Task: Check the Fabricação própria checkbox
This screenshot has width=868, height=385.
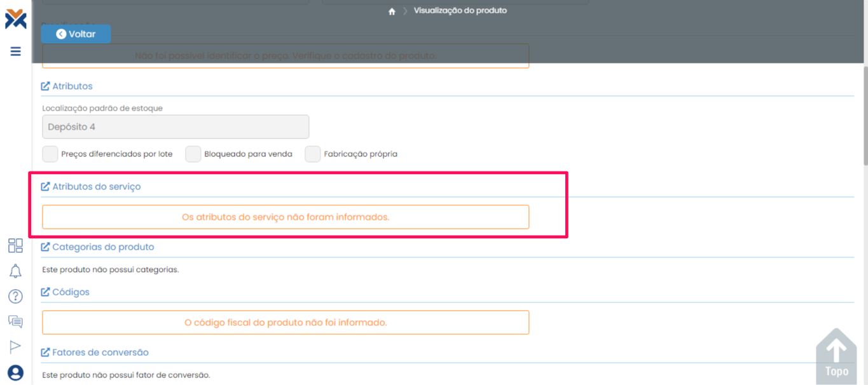Action: (313, 154)
